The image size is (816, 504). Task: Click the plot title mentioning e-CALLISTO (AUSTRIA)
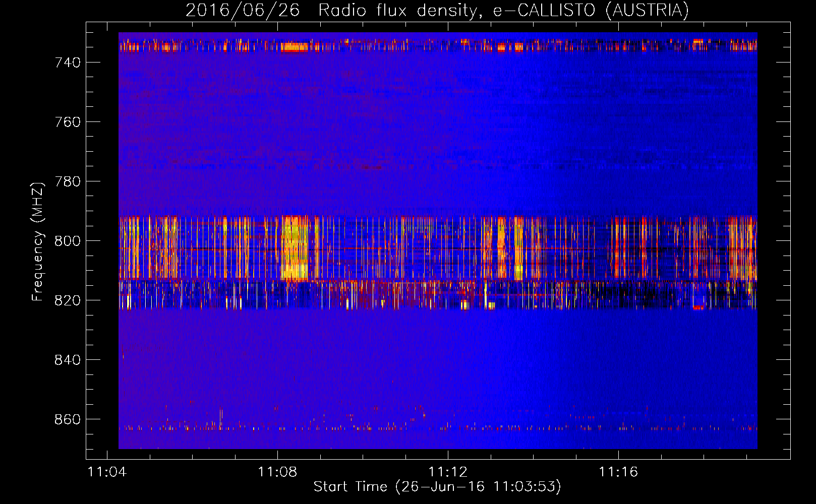pyautogui.click(x=437, y=10)
